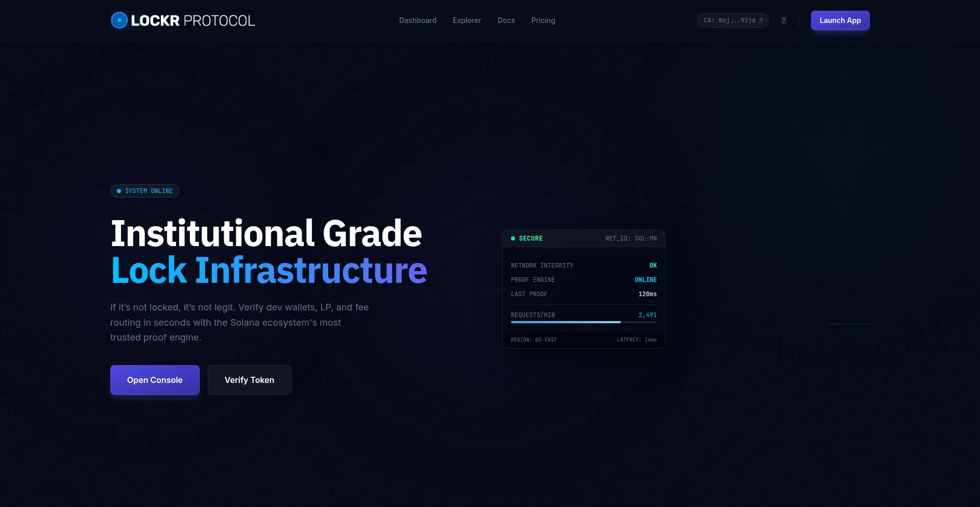Click the REQUESTS/MIN progress bar
This screenshot has height=507, width=980.
point(583,322)
